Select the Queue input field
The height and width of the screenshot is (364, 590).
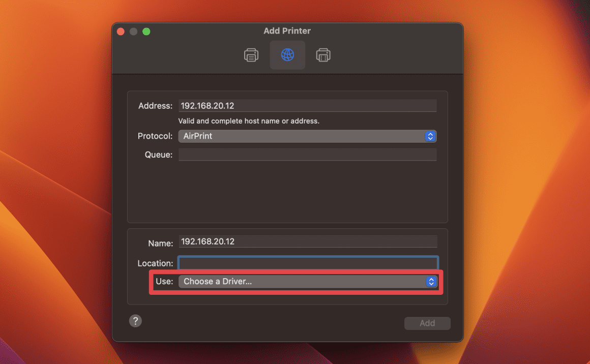click(308, 154)
